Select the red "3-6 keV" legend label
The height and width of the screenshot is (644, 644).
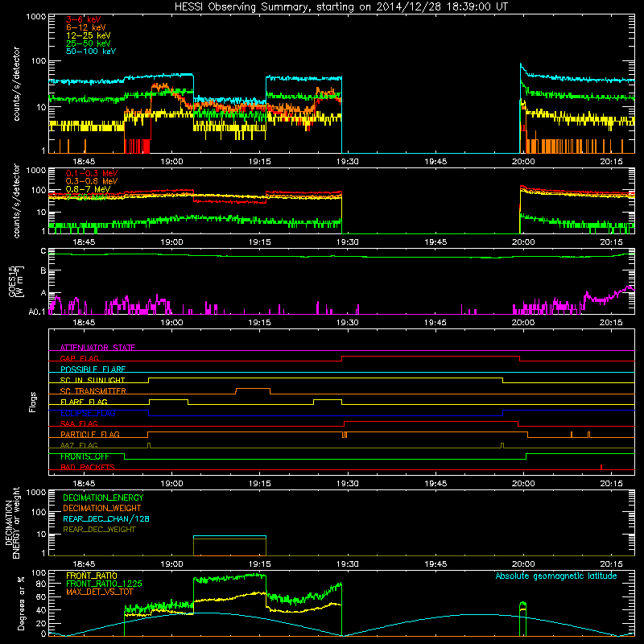pyautogui.click(x=84, y=19)
